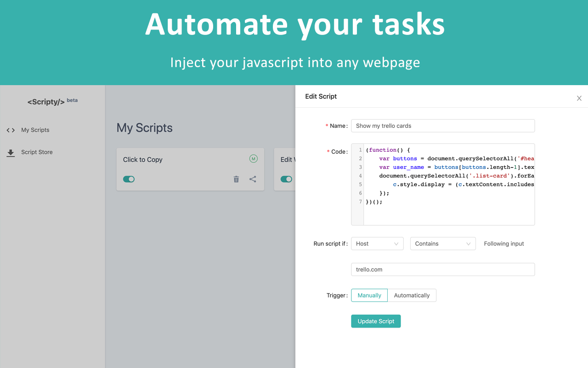Open My Scripts from the sidebar

[35, 130]
